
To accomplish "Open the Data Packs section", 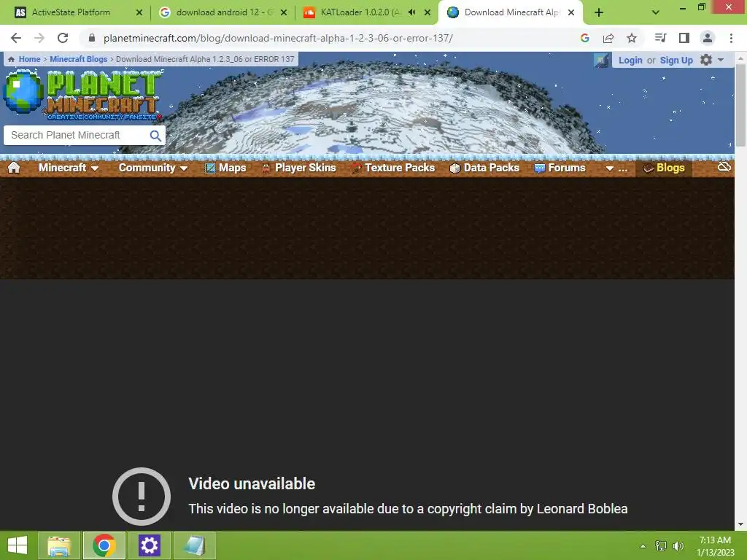I will [484, 168].
